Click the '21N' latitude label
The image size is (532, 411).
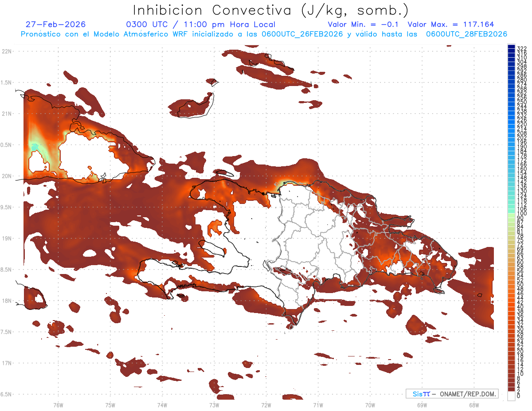[x=7, y=114]
